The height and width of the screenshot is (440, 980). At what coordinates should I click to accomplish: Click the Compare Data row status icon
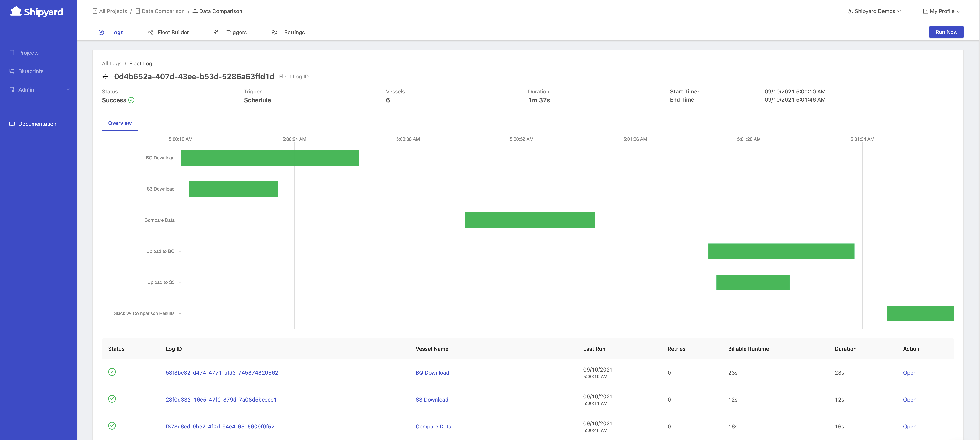(x=112, y=426)
